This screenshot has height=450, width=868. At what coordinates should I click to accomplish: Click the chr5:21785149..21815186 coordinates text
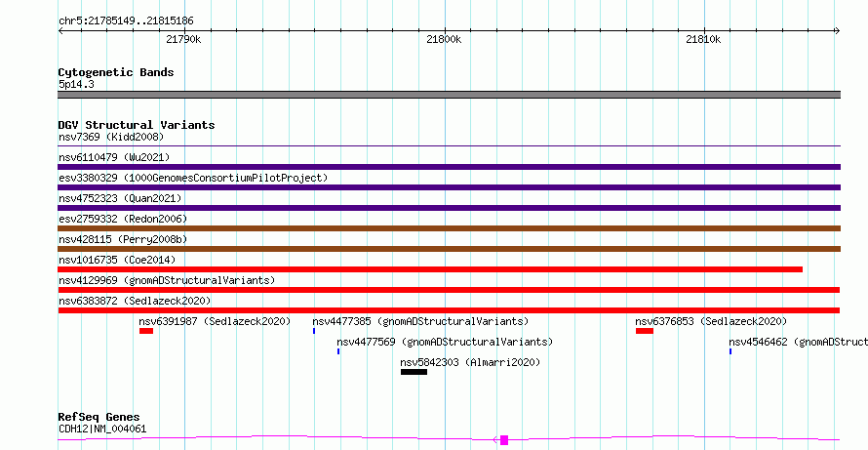point(126,21)
